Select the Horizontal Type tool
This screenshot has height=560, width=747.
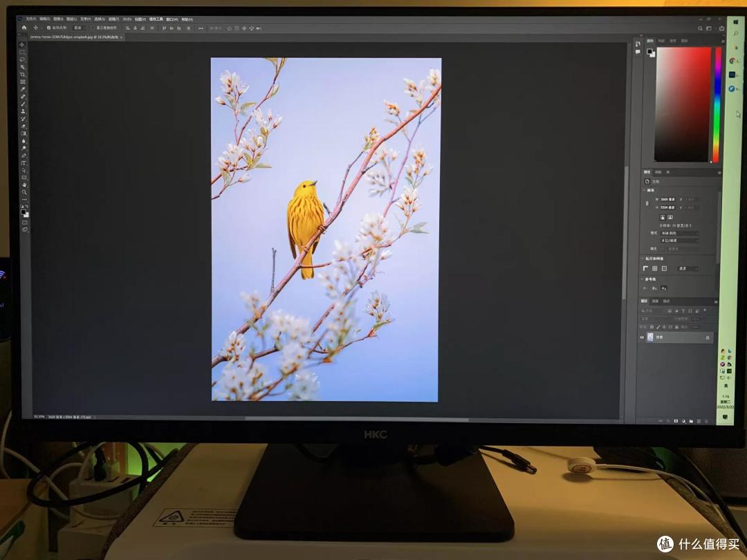24,163
